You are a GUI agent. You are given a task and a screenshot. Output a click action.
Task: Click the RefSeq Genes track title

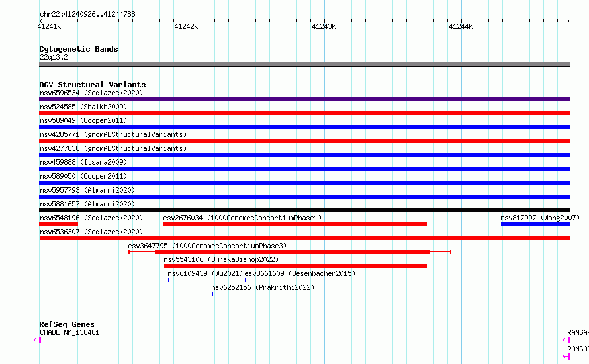67,324
